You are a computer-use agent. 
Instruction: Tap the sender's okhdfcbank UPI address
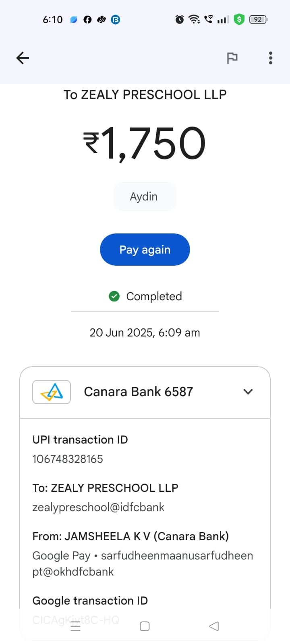(143, 563)
